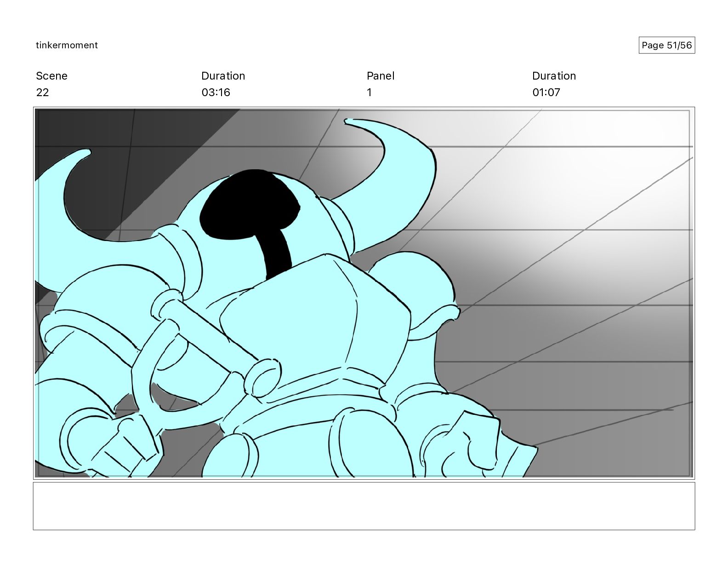Click the Page 51/56 indicator box
Image resolution: width=728 pixels, height=563 pixels.
[666, 45]
